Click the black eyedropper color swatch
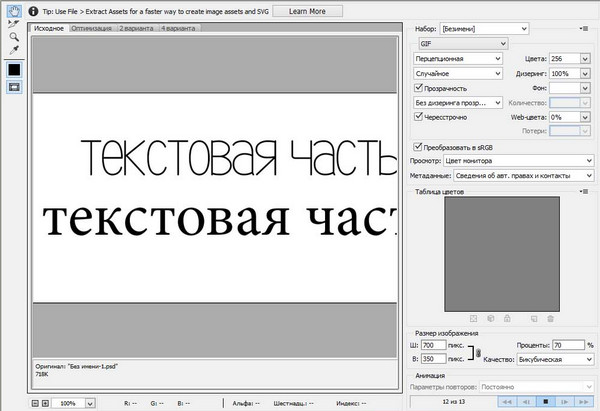The width and height of the screenshot is (600, 411). coord(15,70)
